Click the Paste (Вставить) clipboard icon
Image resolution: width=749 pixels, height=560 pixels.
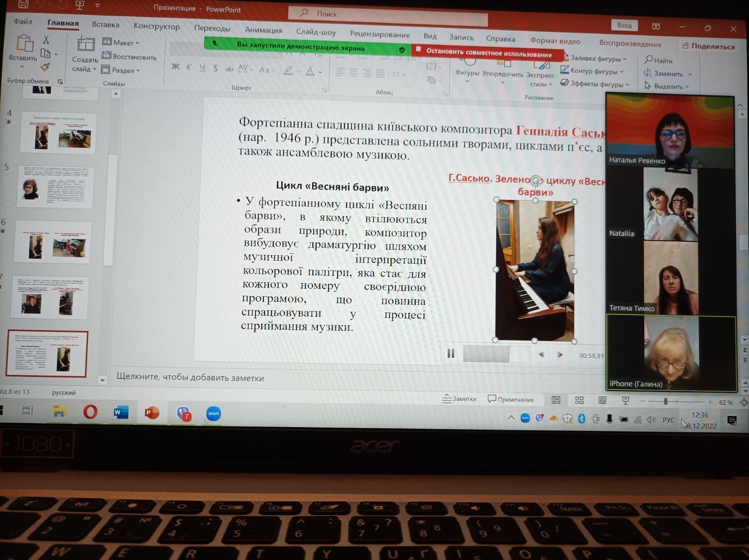pos(24,44)
